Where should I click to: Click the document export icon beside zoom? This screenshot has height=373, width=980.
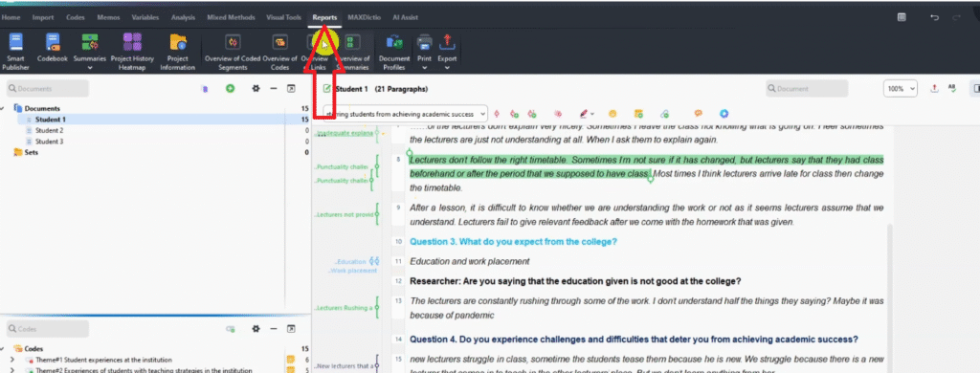[934, 89]
